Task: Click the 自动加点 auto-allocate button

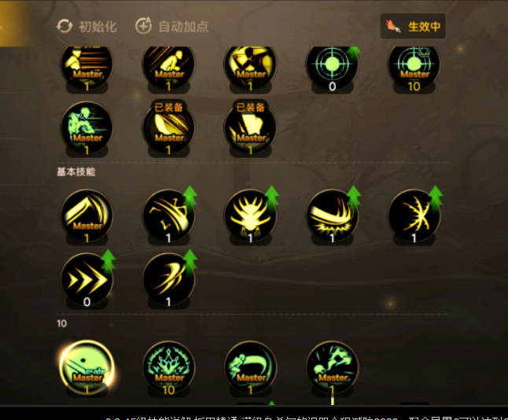Action: (x=171, y=26)
